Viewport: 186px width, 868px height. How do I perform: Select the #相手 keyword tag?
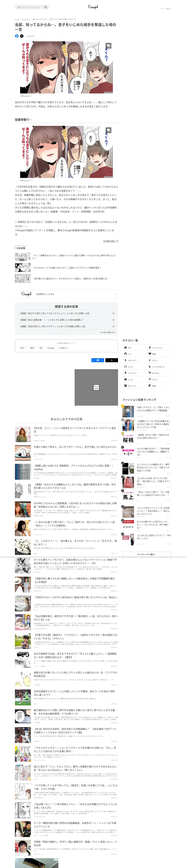(x=32, y=348)
